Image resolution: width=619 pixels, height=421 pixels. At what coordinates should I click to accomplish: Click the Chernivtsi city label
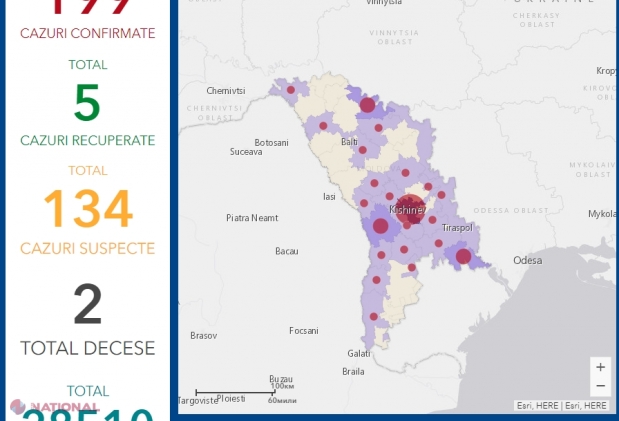point(226,91)
